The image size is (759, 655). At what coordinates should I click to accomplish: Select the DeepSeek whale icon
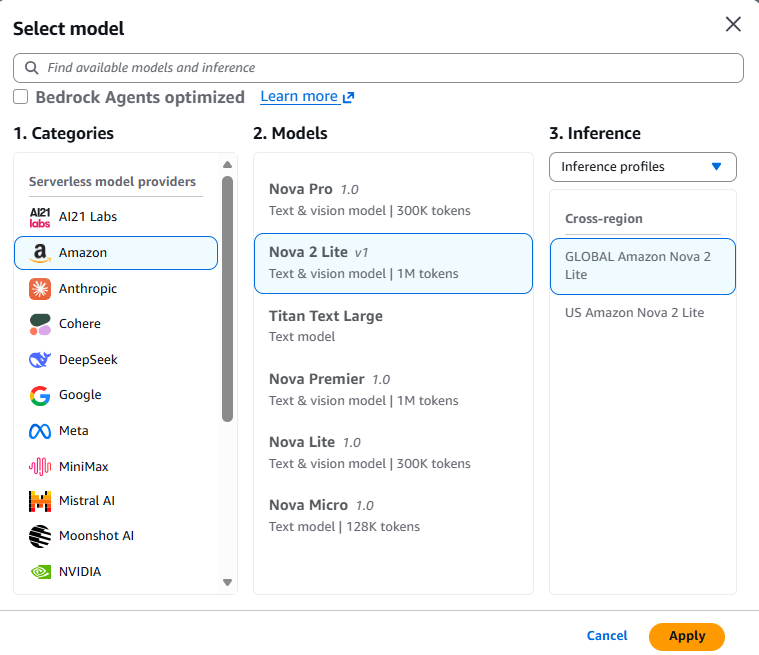pyautogui.click(x=40, y=360)
